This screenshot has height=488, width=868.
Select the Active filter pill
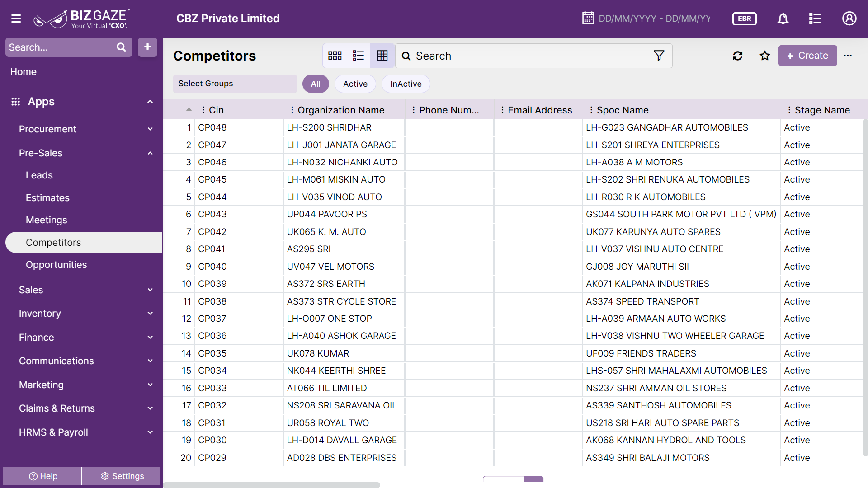(355, 84)
